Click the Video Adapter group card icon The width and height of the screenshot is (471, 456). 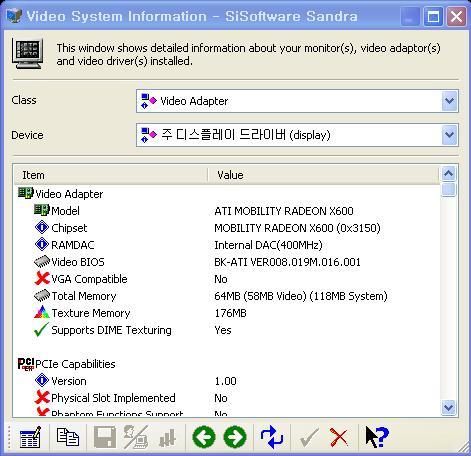click(26, 193)
